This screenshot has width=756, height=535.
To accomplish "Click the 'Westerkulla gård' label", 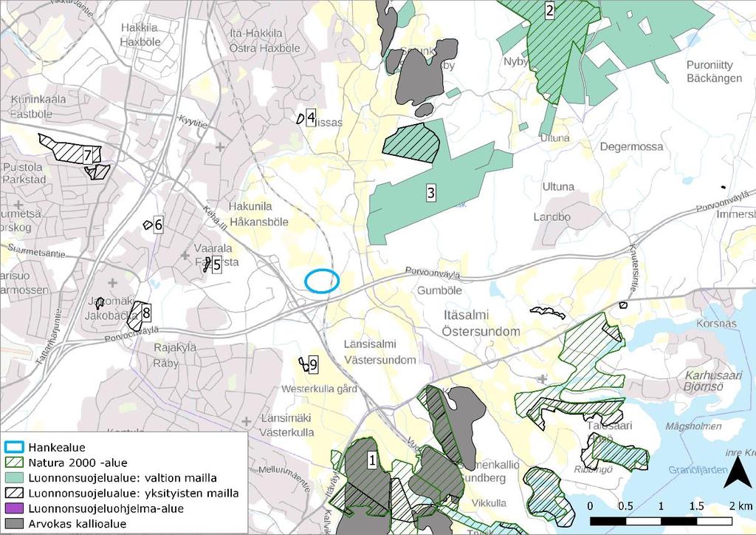I will [x=319, y=389].
